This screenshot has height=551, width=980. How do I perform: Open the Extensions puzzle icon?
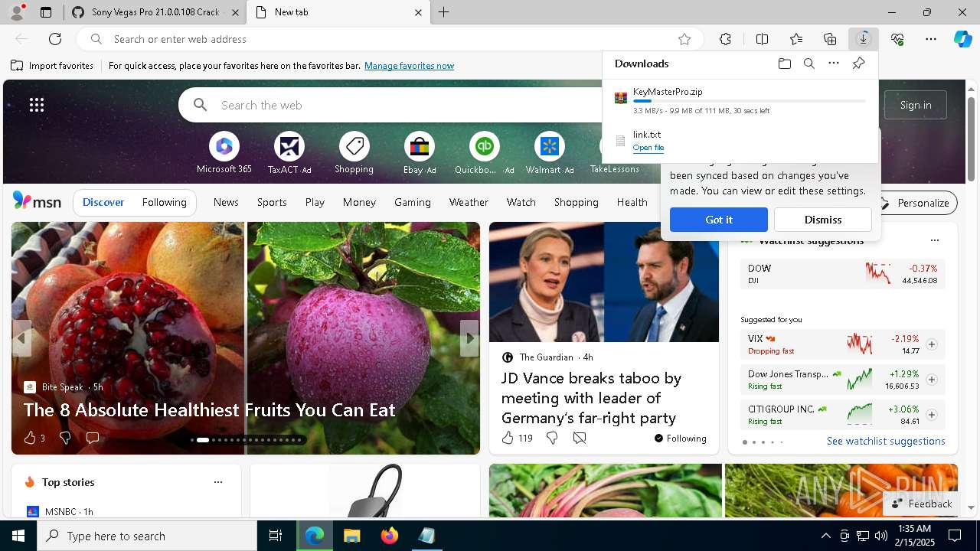click(x=725, y=39)
